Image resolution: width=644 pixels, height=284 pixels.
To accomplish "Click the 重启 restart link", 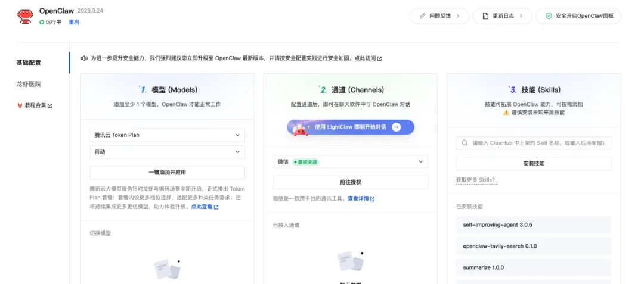I will [x=74, y=22].
